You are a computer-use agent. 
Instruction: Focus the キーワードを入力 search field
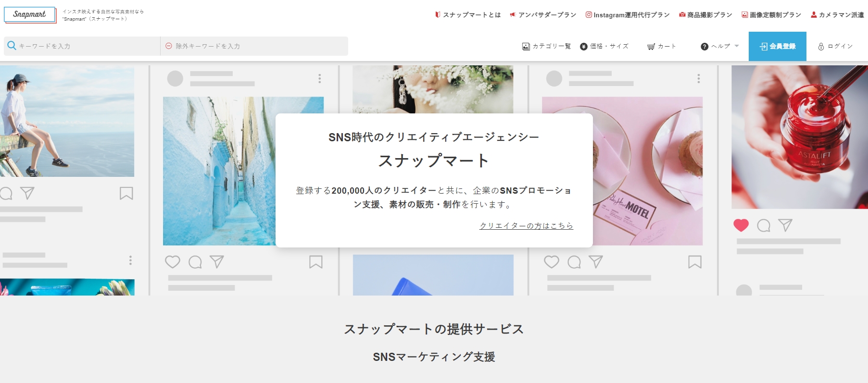click(x=87, y=46)
